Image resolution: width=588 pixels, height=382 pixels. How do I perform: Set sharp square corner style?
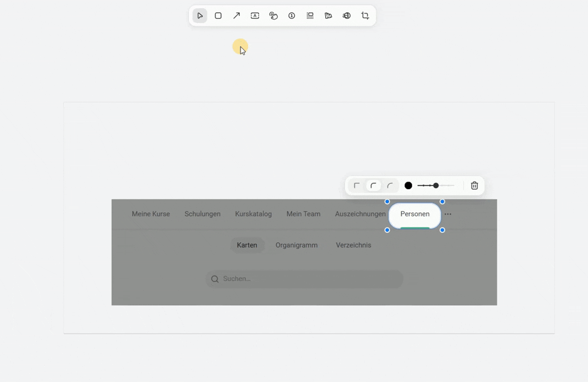(x=357, y=186)
